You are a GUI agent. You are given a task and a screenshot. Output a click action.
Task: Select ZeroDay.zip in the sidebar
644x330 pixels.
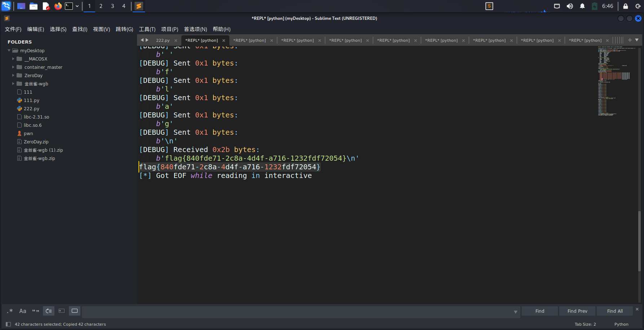(36, 142)
